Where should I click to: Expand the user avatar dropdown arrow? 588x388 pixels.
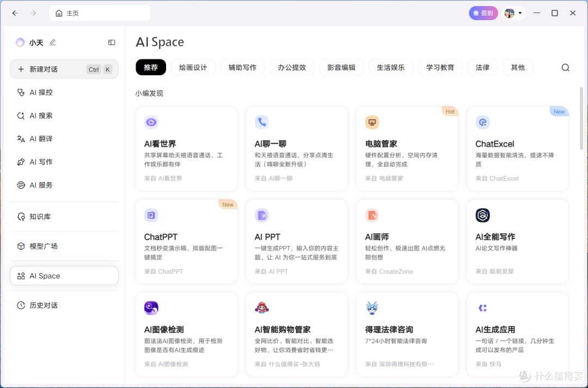tap(520, 13)
